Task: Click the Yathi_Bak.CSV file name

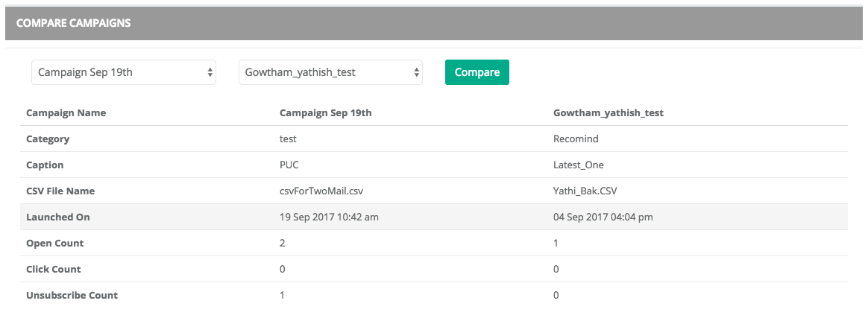Action: click(585, 191)
